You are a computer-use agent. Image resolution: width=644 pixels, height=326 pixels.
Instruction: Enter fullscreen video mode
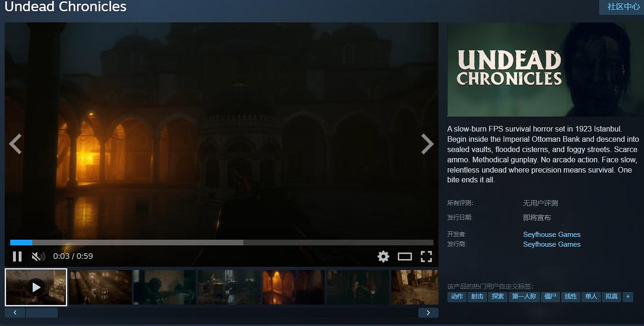pyautogui.click(x=426, y=256)
